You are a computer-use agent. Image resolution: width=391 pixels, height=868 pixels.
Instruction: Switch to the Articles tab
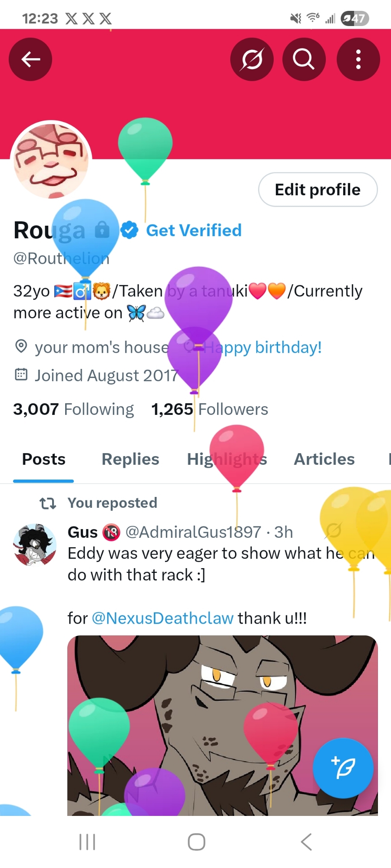click(x=325, y=459)
